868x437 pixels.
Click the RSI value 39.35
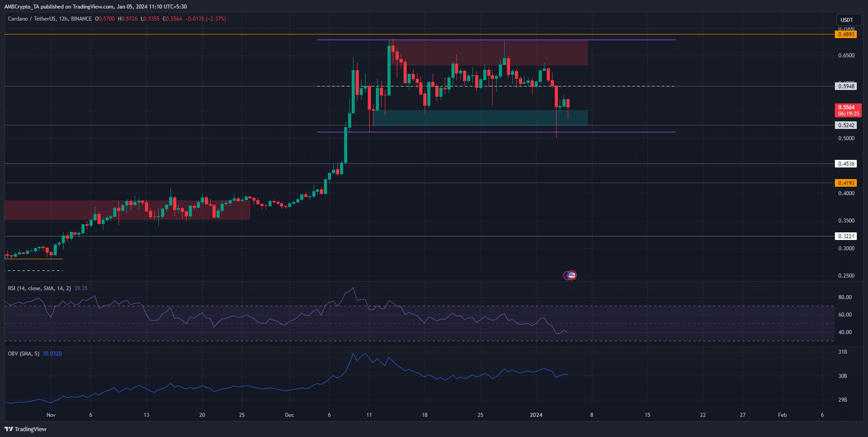(81, 288)
